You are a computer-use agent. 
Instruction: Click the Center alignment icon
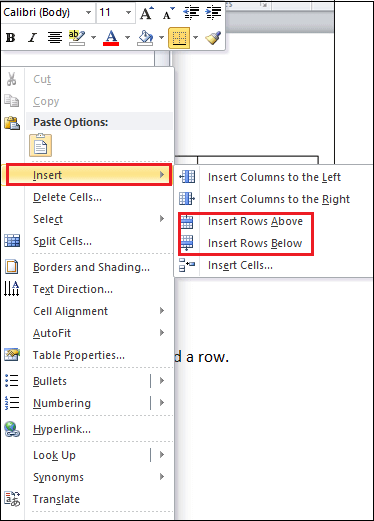(55, 38)
